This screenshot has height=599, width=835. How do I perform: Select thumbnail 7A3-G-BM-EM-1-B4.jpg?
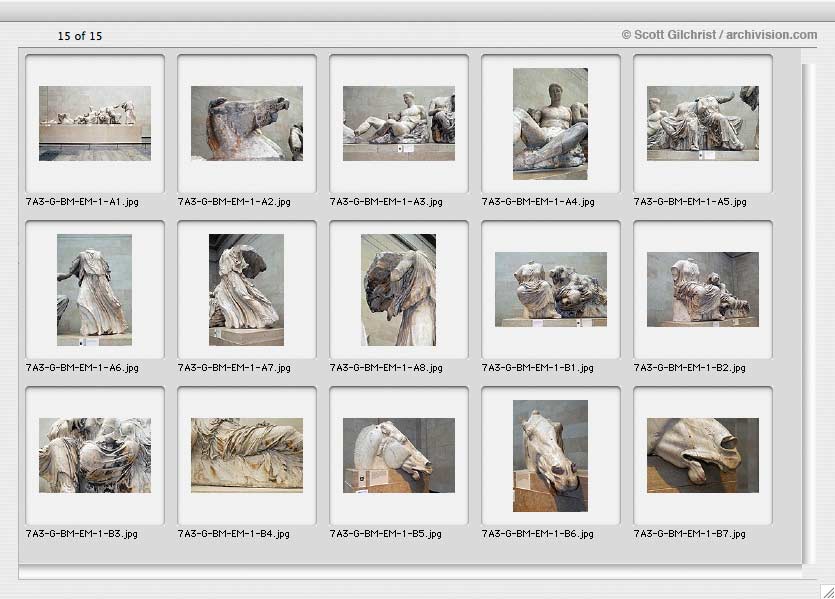click(247, 455)
